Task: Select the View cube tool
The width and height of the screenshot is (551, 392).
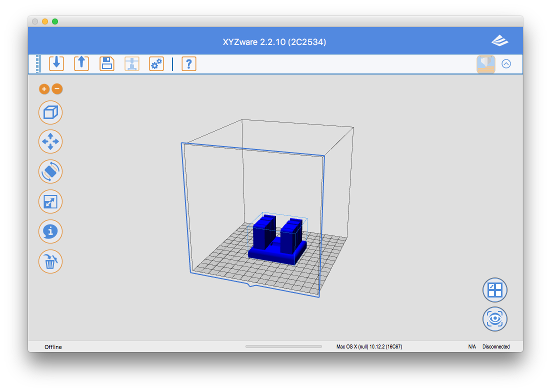Action: tap(50, 112)
